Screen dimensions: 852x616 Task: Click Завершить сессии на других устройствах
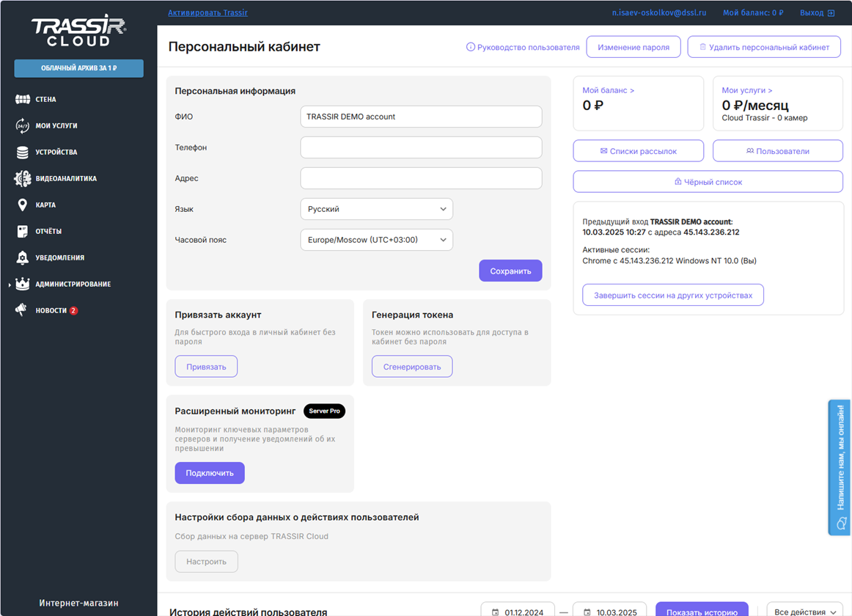pyautogui.click(x=672, y=296)
